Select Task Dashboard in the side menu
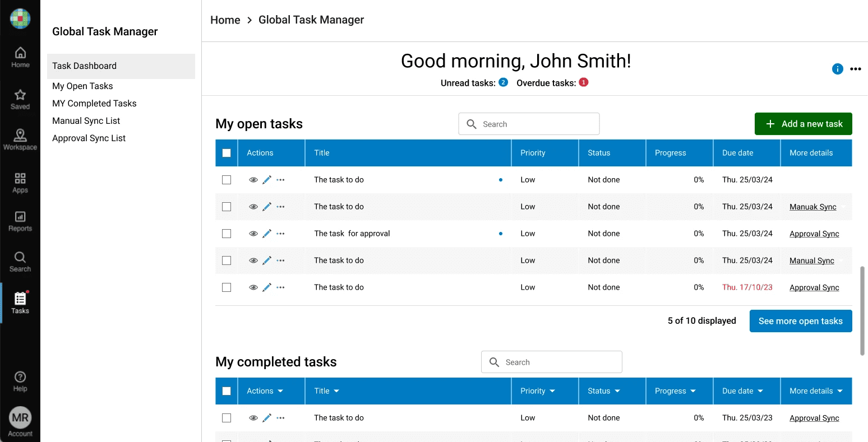 pyautogui.click(x=121, y=66)
